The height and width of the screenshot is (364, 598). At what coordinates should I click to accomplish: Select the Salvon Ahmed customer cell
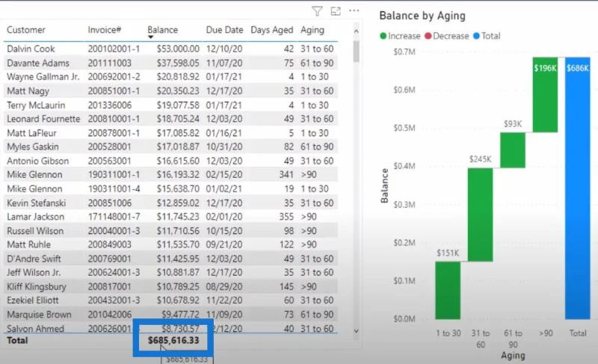click(x=35, y=328)
